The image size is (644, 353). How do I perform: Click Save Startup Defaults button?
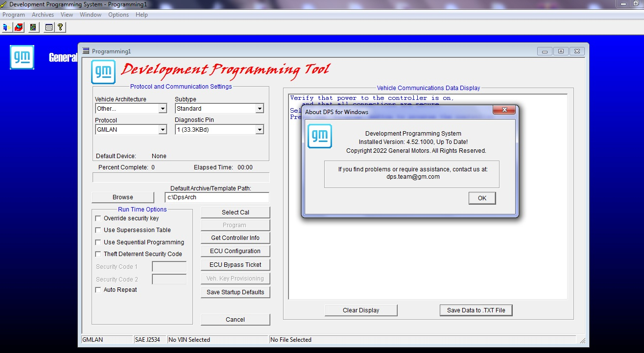click(236, 292)
